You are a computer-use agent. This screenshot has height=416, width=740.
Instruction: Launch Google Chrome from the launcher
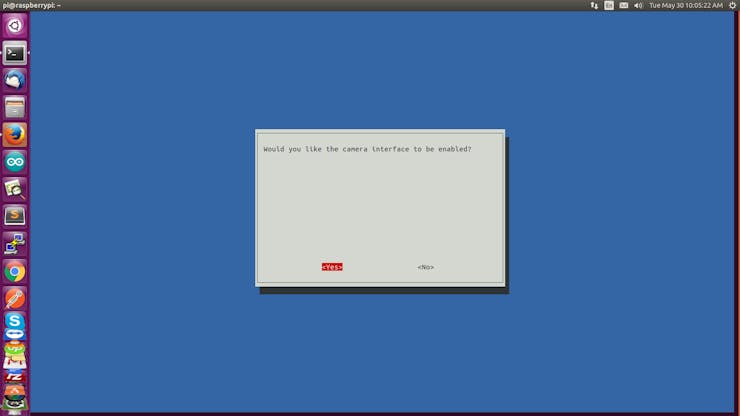[15, 272]
